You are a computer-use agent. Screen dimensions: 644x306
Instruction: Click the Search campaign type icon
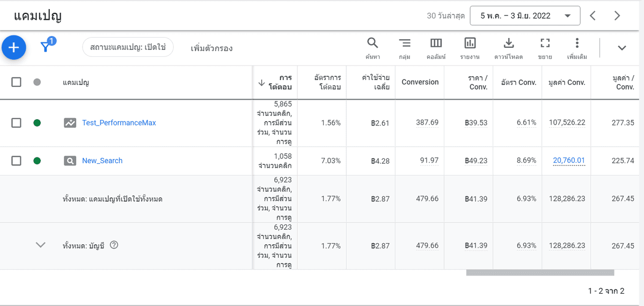coord(70,161)
